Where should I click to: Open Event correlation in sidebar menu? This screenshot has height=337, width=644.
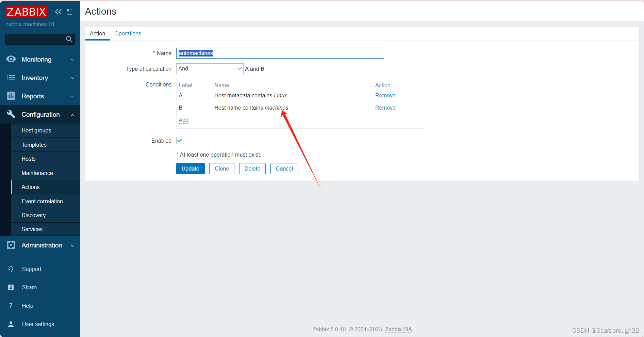pyautogui.click(x=42, y=201)
